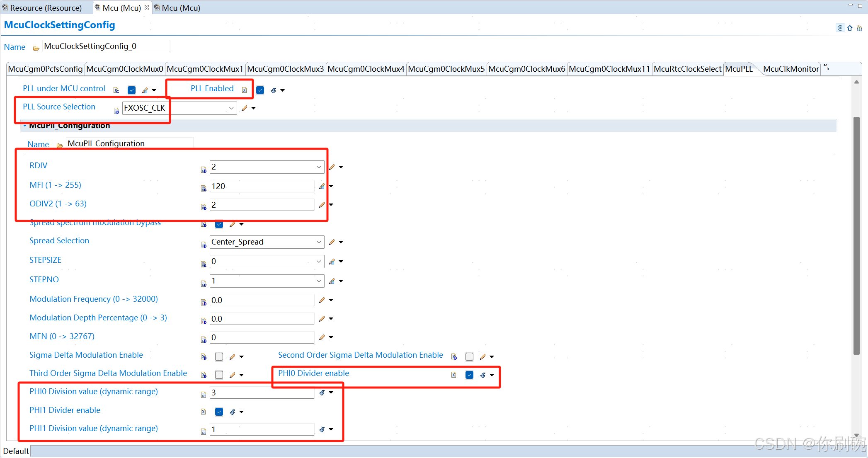Open the Spread Selection Center_Spread dropdown
Viewport: 868px width, 458px height.
tap(318, 242)
